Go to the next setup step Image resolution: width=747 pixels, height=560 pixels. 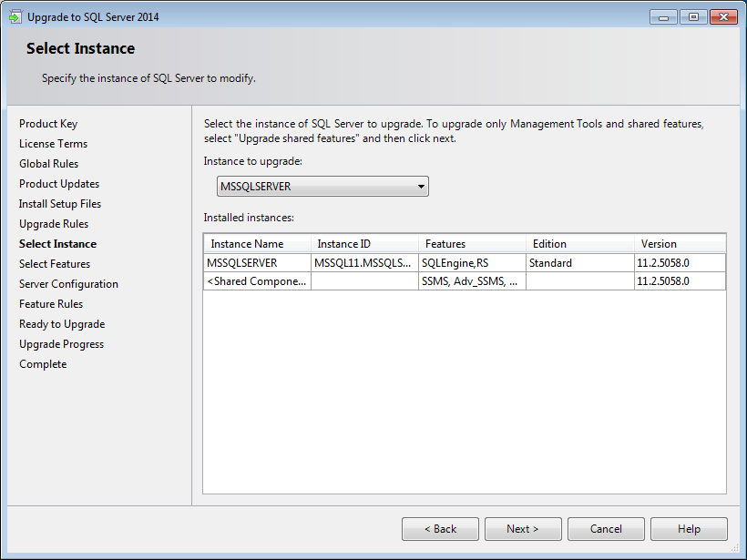(523, 529)
